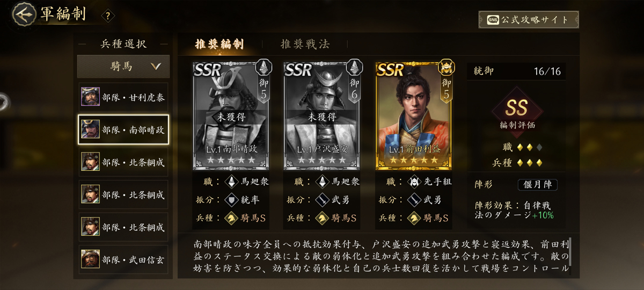Click 前田利益 先手組 helmet icon
This screenshot has width=644, height=290.
pos(413,182)
